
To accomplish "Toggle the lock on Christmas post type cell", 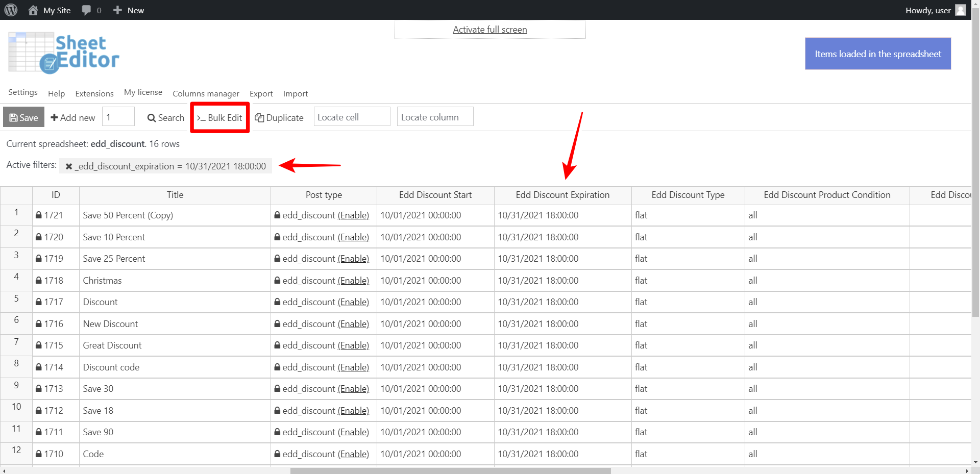I will (278, 280).
